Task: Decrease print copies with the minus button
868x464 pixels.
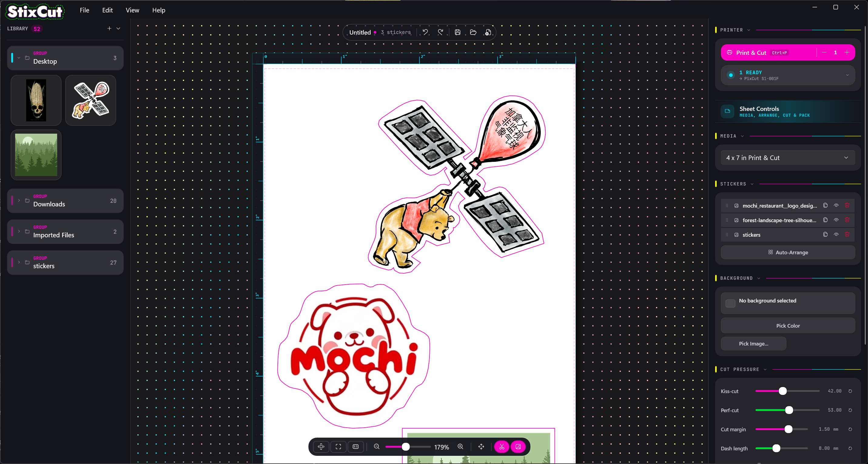Action: [824, 52]
